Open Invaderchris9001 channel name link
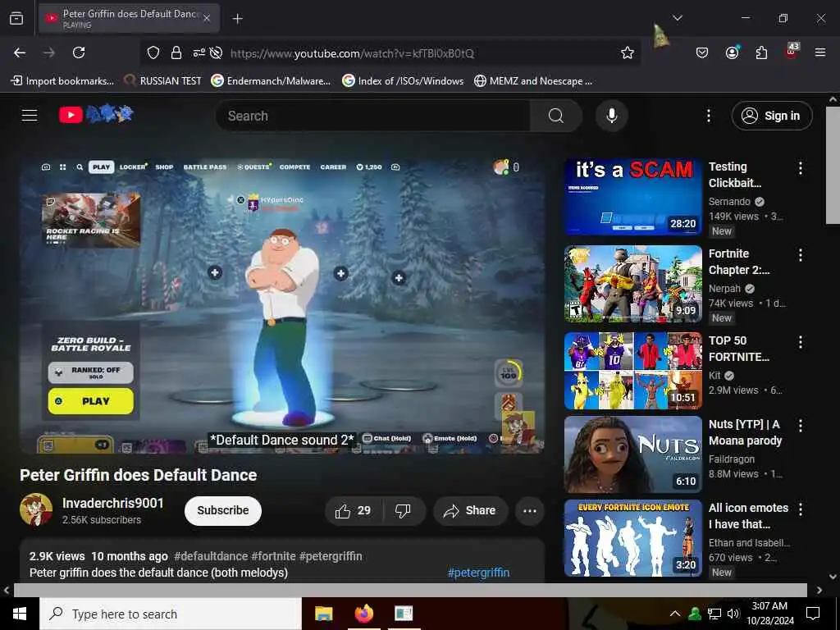 113,503
